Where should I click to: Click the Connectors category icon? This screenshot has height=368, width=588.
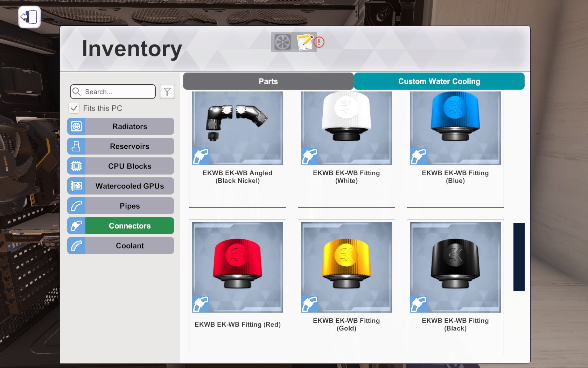click(76, 226)
